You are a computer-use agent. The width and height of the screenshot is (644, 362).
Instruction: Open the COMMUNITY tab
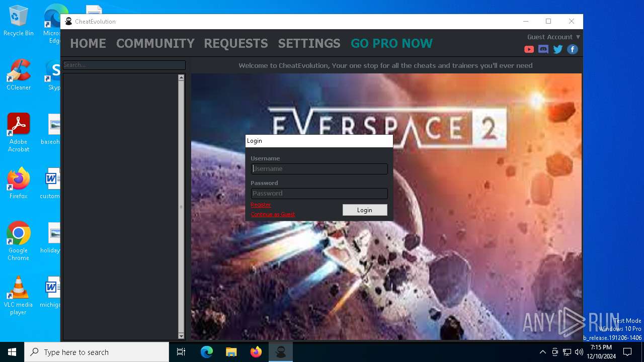click(155, 44)
